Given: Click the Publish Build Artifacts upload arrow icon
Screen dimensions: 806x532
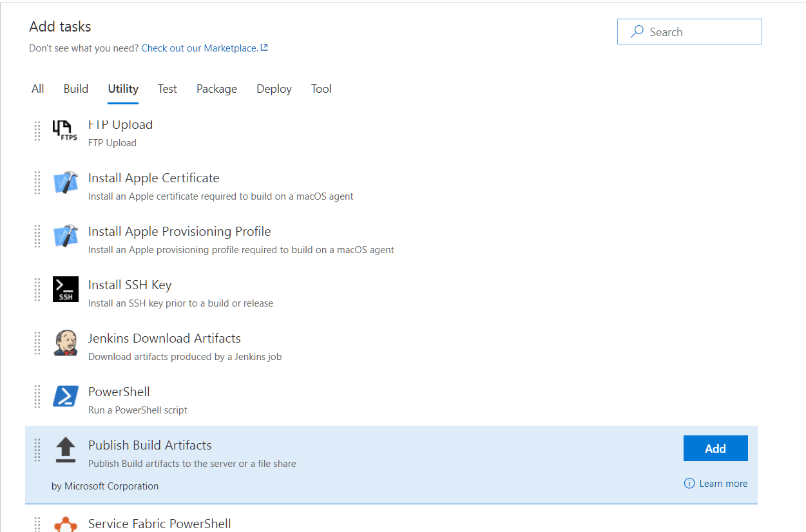Looking at the screenshot, I should coord(65,450).
